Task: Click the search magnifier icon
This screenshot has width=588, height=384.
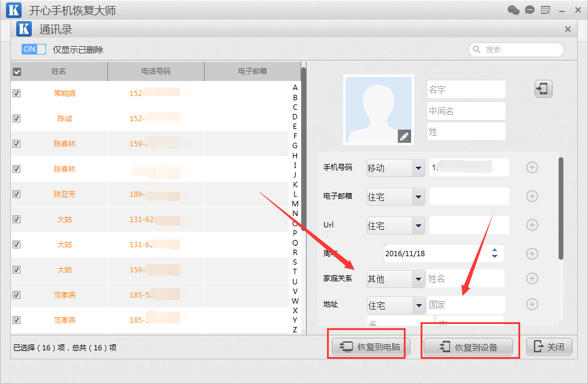Action: (476, 49)
